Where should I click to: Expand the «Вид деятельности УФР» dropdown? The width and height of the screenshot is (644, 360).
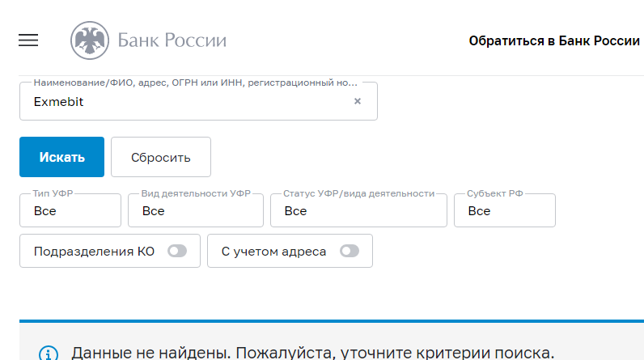[195, 210]
